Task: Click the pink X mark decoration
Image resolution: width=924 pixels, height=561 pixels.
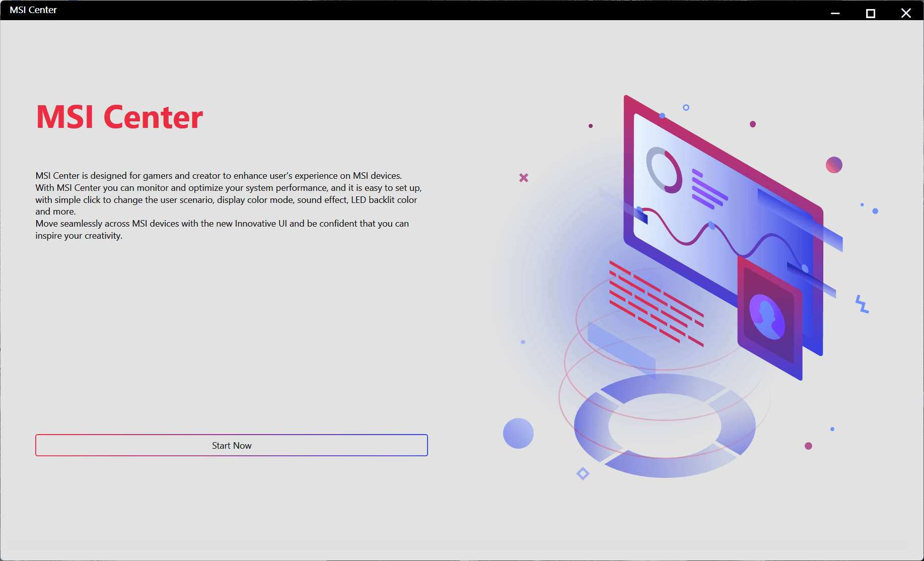Action: 524,178
